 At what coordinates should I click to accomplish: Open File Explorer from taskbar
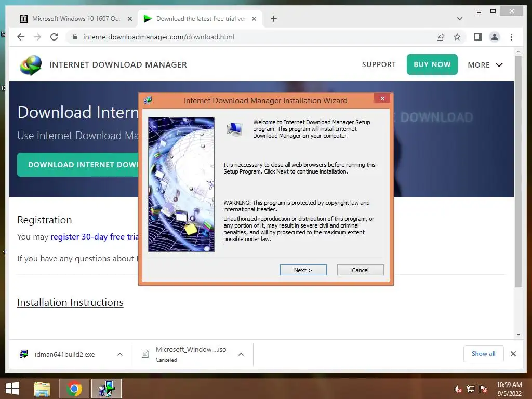[x=42, y=389]
